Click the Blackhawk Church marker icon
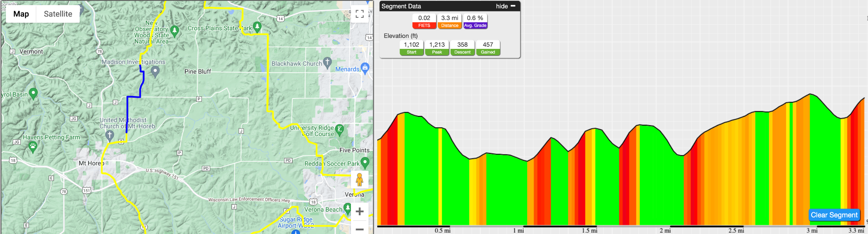This screenshot has width=868, height=234. [x=327, y=62]
